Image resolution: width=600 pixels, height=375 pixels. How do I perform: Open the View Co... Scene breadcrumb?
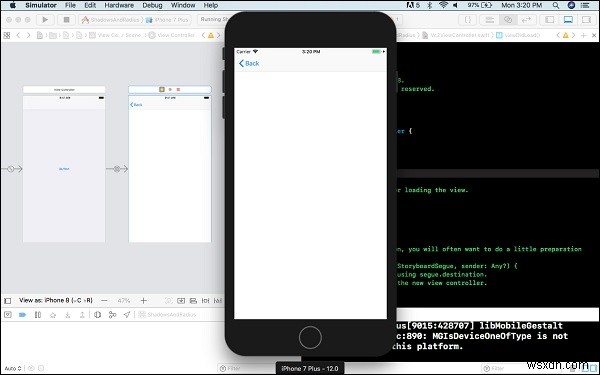115,35
